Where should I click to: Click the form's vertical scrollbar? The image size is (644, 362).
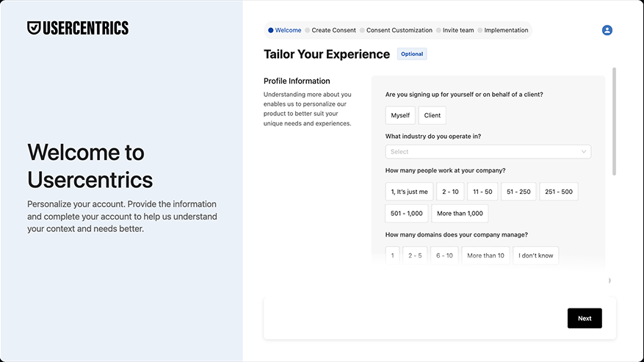[614, 122]
